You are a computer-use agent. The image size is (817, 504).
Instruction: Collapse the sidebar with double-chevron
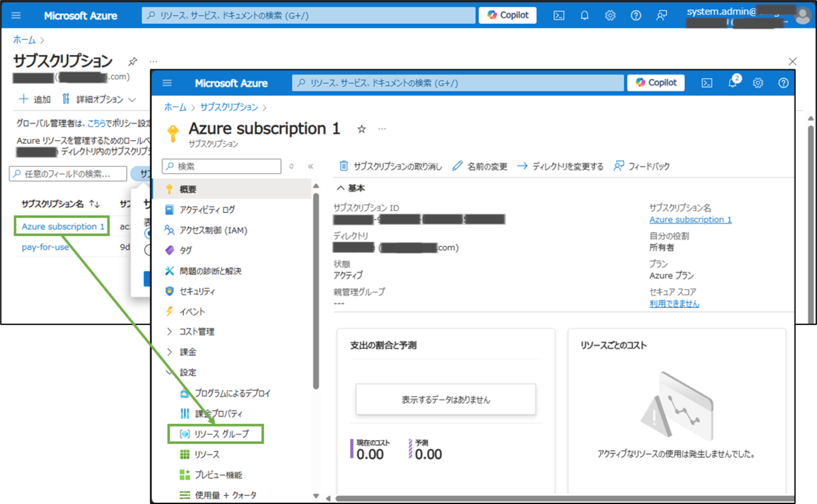(310, 166)
